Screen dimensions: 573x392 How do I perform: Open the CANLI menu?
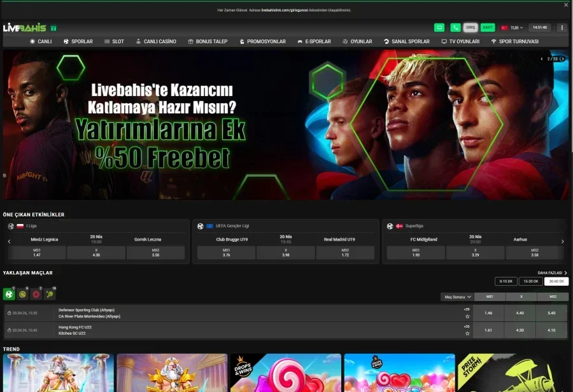(41, 41)
